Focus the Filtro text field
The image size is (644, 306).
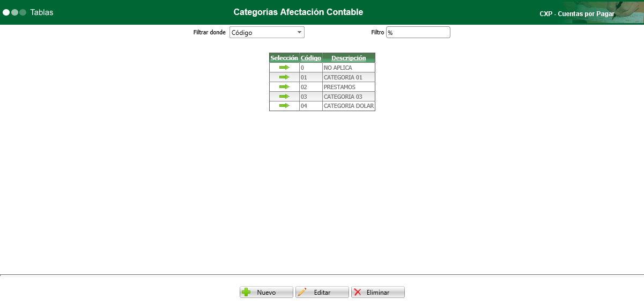418,33
